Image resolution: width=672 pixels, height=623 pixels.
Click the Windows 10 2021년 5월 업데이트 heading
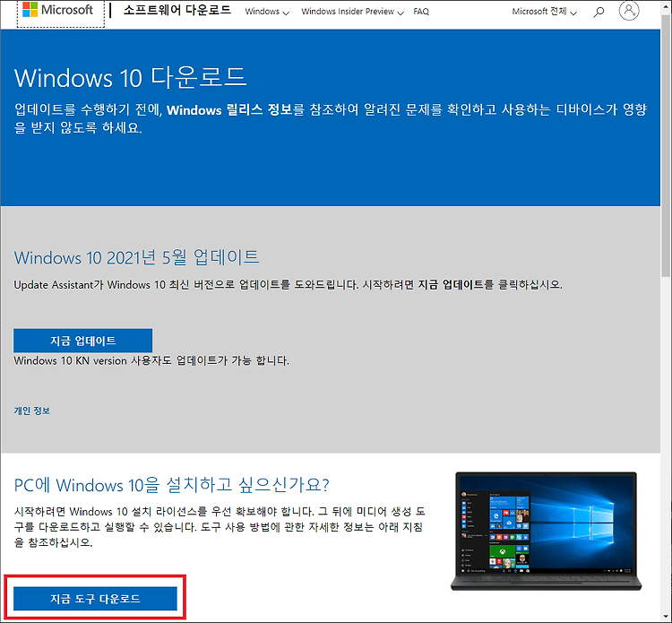(136, 257)
